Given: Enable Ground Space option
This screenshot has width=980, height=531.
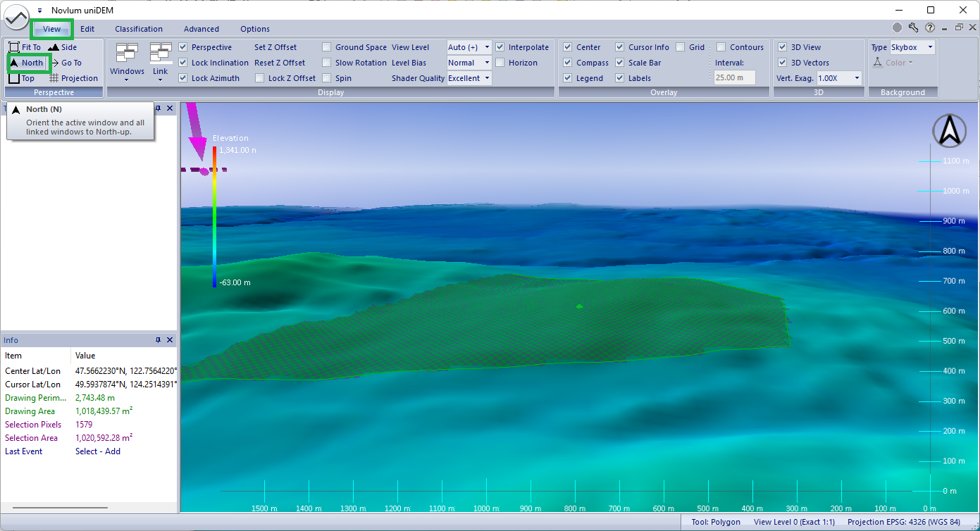Looking at the screenshot, I should click(327, 47).
